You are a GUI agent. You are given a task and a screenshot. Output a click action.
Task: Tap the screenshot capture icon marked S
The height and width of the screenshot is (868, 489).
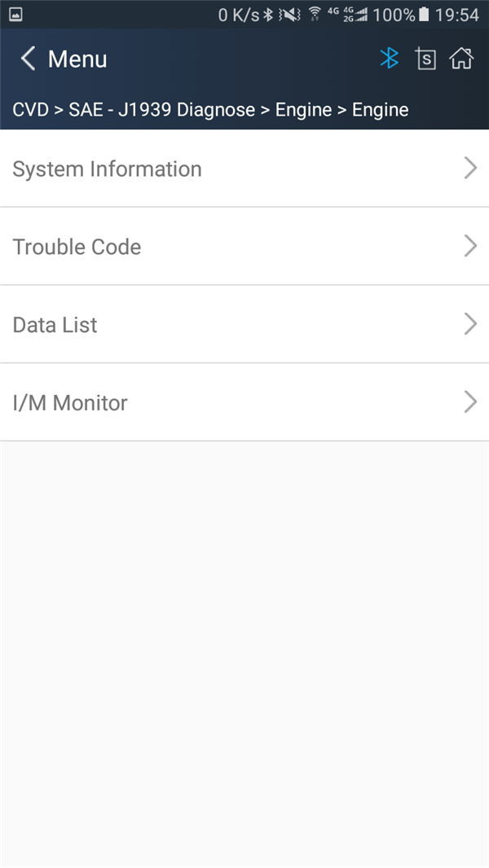(x=425, y=59)
